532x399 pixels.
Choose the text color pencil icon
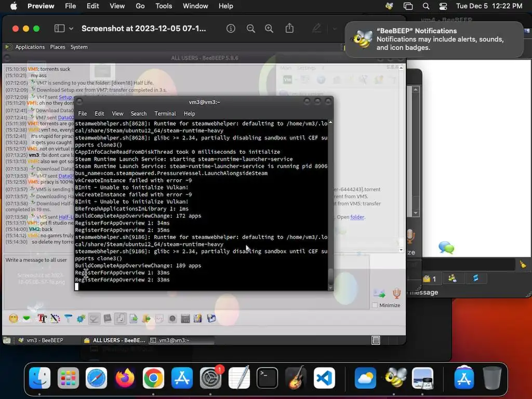point(55,318)
